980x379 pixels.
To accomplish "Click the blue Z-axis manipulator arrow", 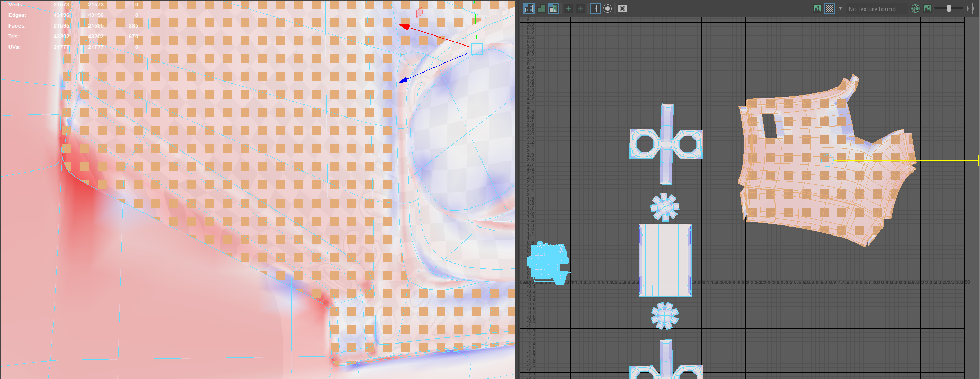I will (x=403, y=80).
